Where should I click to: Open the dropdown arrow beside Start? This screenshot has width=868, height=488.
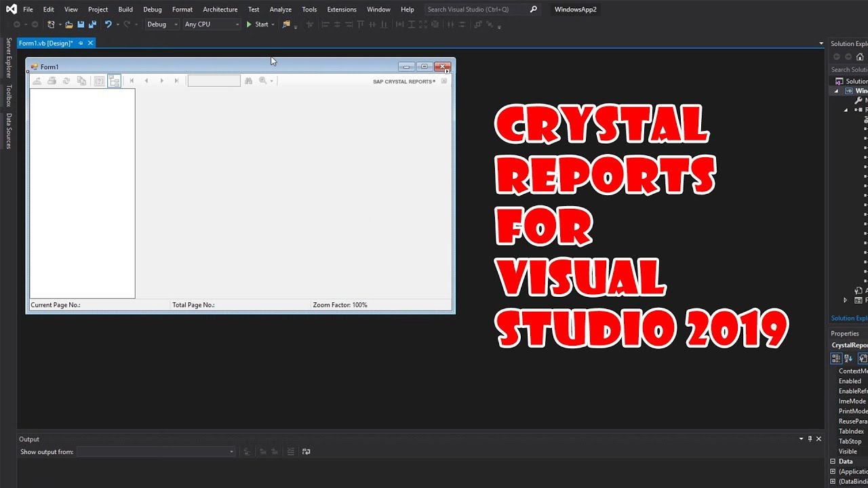click(x=273, y=24)
